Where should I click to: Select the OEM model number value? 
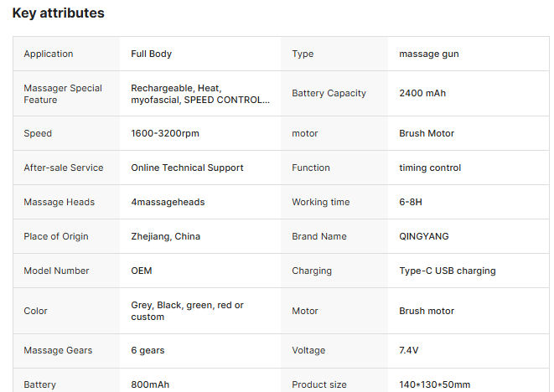pyautogui.click(x=142, y=271)
